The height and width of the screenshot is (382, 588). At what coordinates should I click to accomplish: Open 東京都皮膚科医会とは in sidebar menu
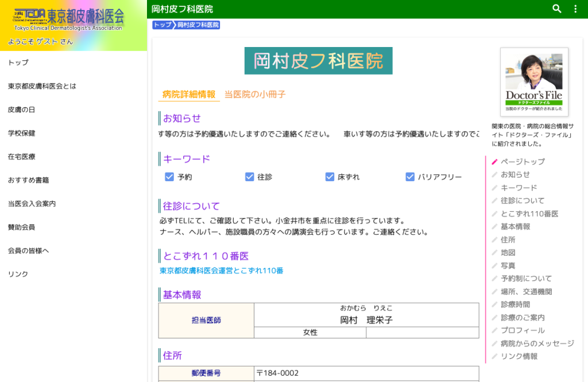[42, 86]
